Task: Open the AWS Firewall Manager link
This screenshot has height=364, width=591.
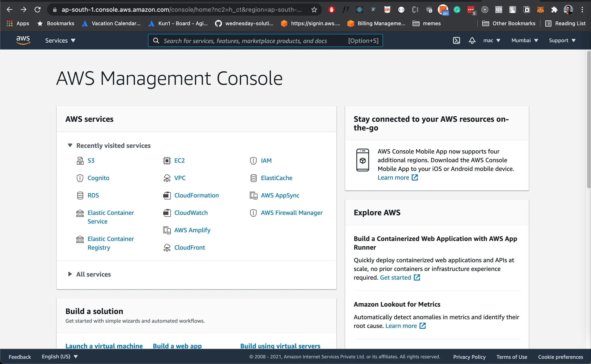Action: tap(292, 213)
